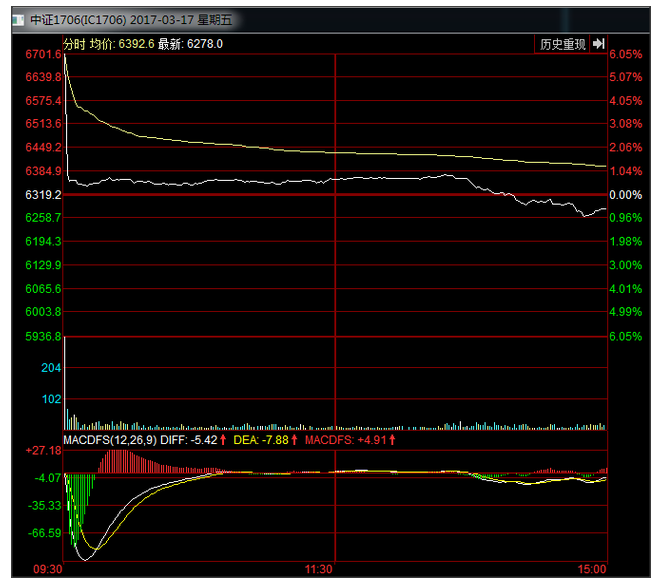Click the 6384.9 price axis label
The image size is (657, 587).
pos(43,171)
